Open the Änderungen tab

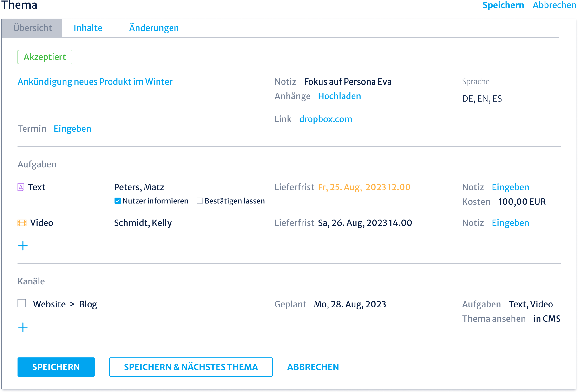click(154, 28)
